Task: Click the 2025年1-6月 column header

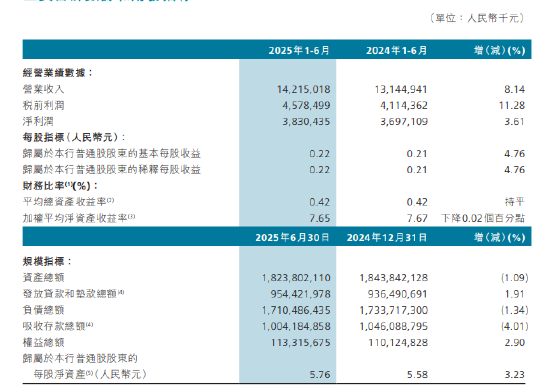Action: [x=299, y=51]
